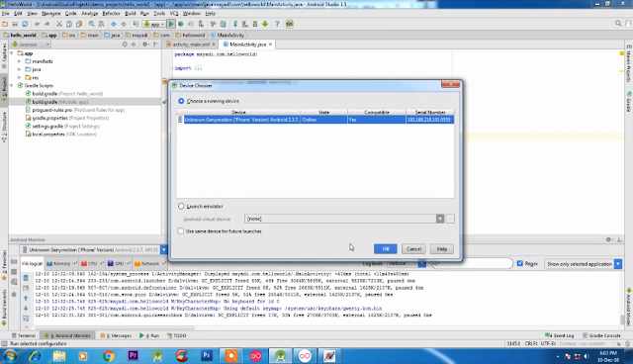The width and height of the screenshot is (633, 364).
Task: Click the blue Help question mark icon
Action: click(277, 24)
